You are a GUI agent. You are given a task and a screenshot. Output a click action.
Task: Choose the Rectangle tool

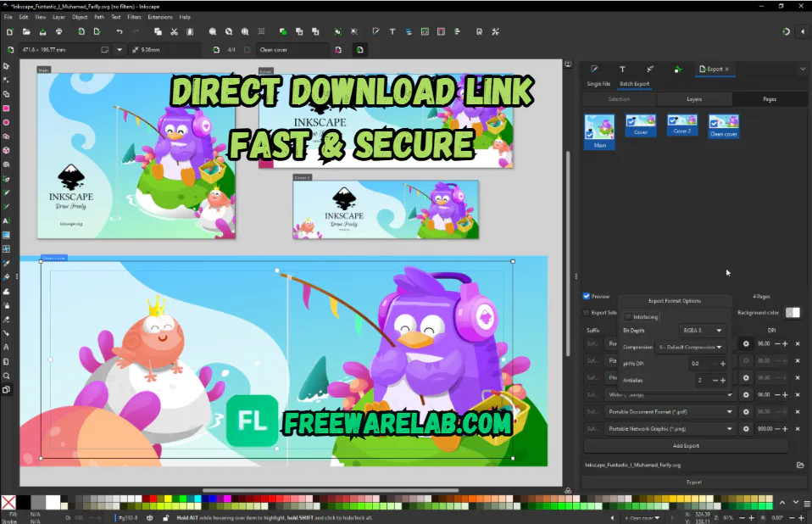pyautogui.click(x=6, y=109)
